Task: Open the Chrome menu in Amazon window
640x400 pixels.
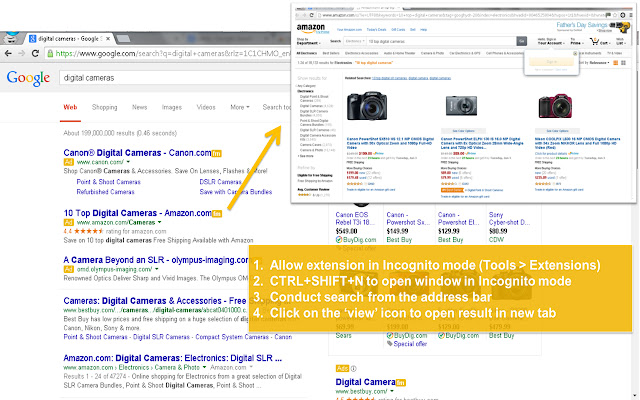Action: click(x=631, y=15)
